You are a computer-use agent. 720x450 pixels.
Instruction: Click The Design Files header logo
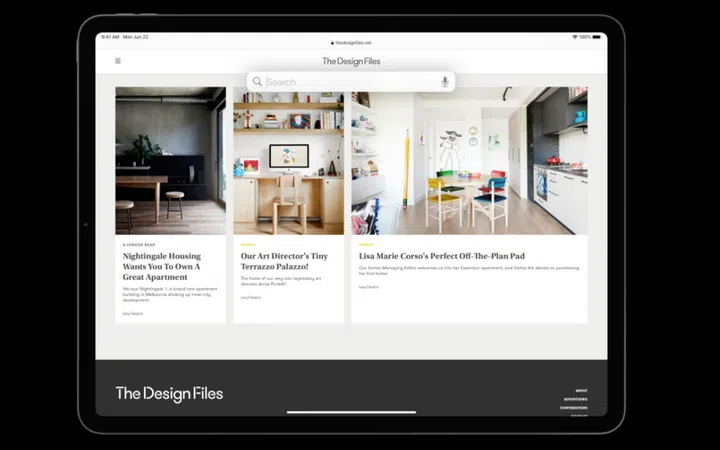351,61
